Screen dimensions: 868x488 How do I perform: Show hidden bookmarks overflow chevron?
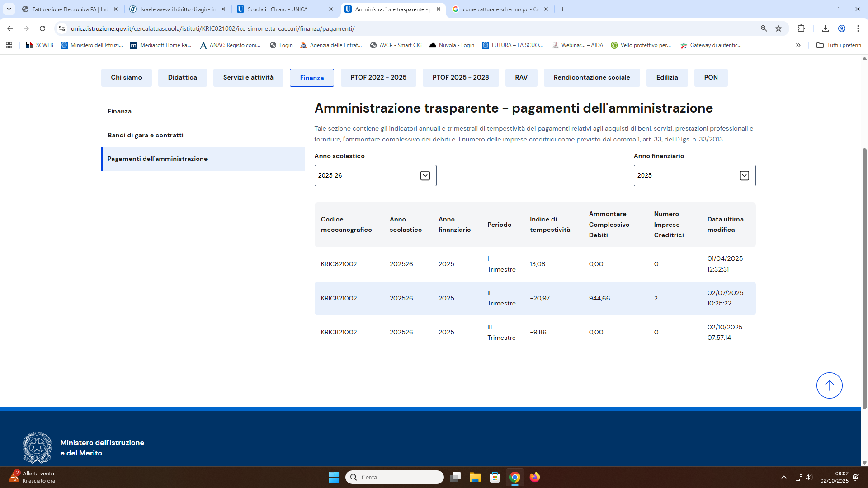point(798,45)
